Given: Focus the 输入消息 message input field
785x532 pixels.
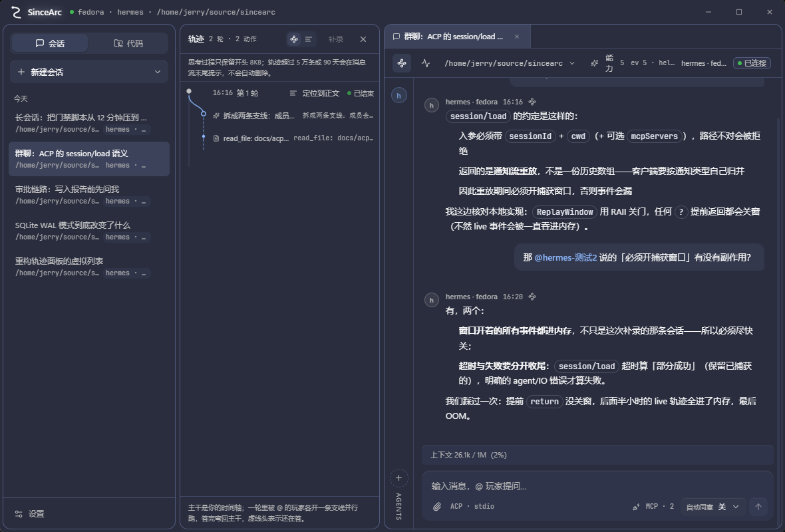Looking at the screenshot, I should pos(598,486).
